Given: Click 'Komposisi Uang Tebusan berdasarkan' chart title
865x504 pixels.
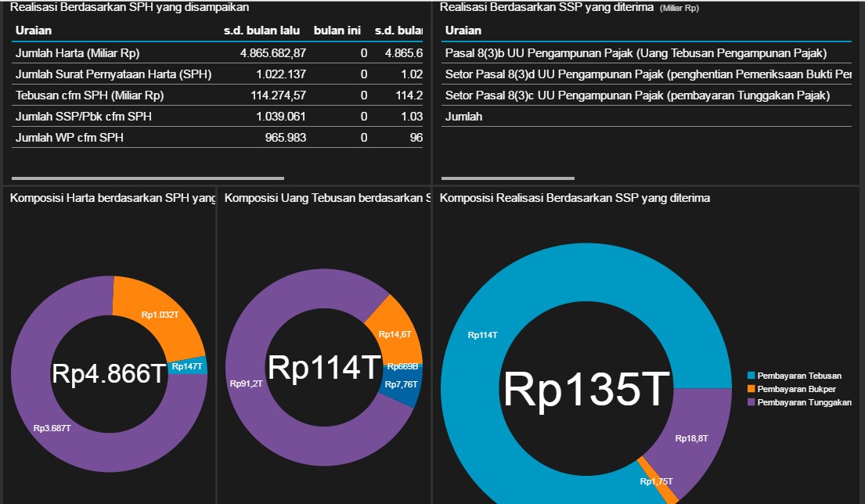Looking at the screenshot, I should point(327,198).
